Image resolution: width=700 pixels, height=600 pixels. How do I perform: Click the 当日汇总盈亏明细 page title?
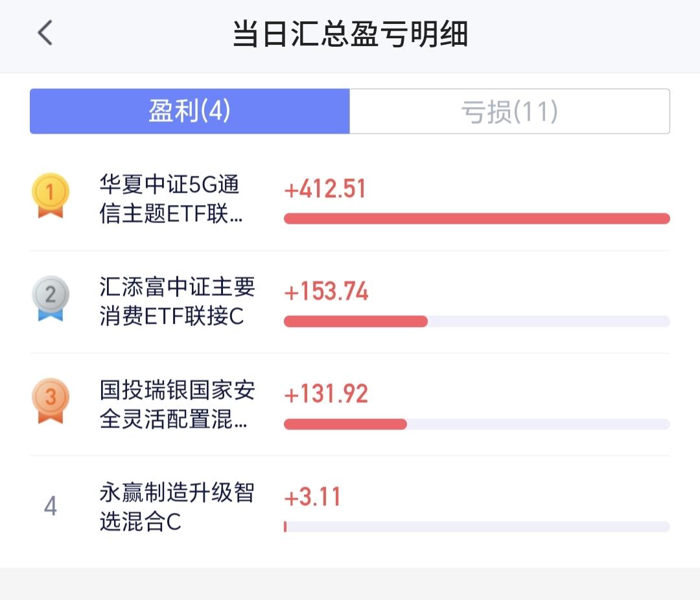[350, 34]
